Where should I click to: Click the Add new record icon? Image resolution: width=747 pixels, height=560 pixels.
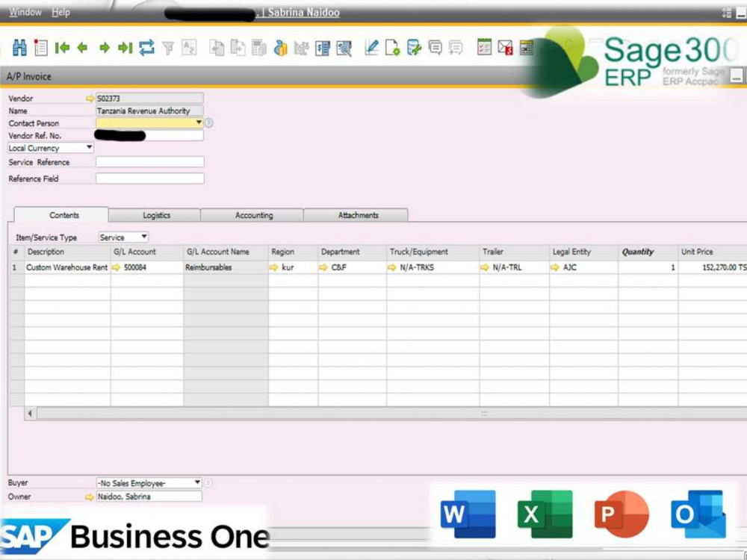point(41,48)
